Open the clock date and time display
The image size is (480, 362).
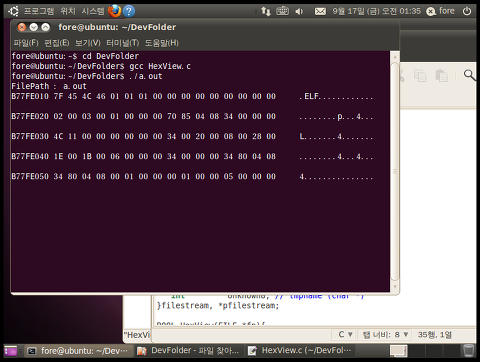pyautogui.click(x=376, y=11)
